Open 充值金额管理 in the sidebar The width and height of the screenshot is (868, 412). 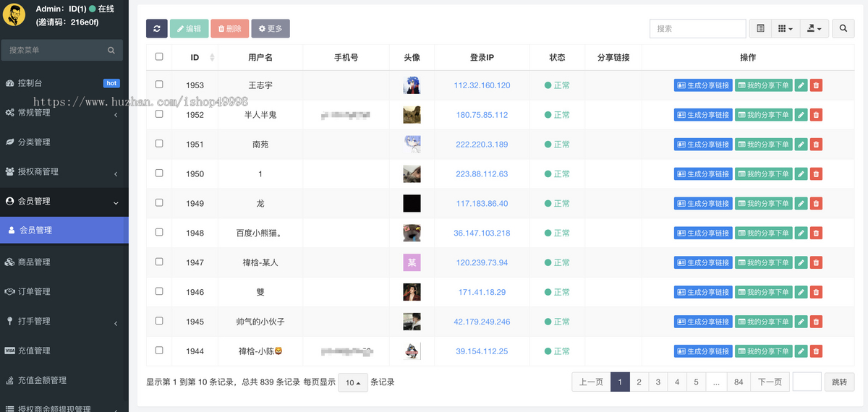click(64, 380)
